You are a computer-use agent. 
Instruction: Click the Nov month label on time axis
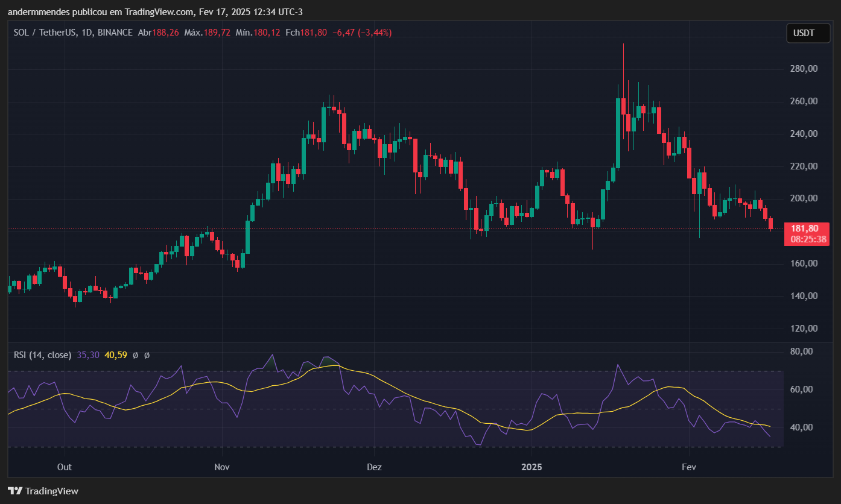click(222, 467)
